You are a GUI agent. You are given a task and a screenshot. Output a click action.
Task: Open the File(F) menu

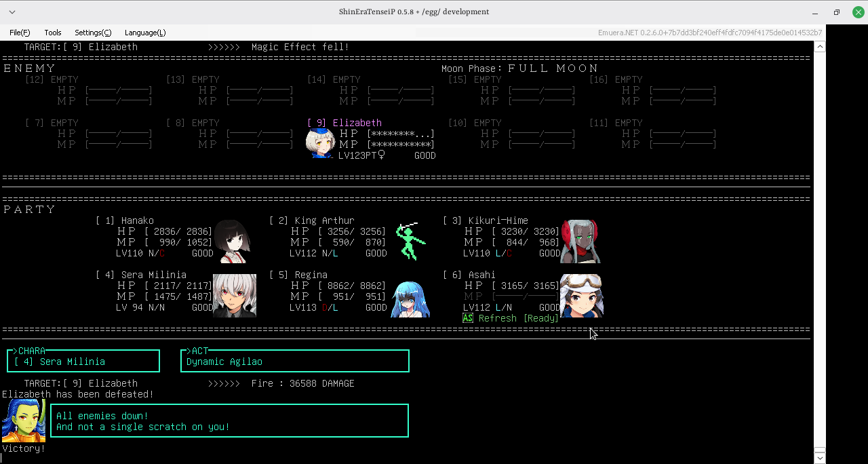tap(20, 33)
